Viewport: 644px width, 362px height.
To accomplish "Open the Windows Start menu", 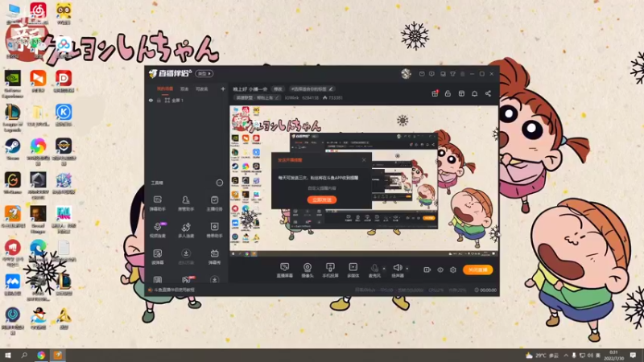I will (x=7, y=356).
